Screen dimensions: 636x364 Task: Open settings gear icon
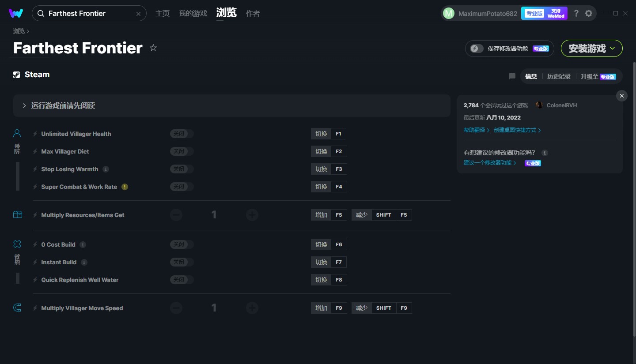click(x=589, y=13)
